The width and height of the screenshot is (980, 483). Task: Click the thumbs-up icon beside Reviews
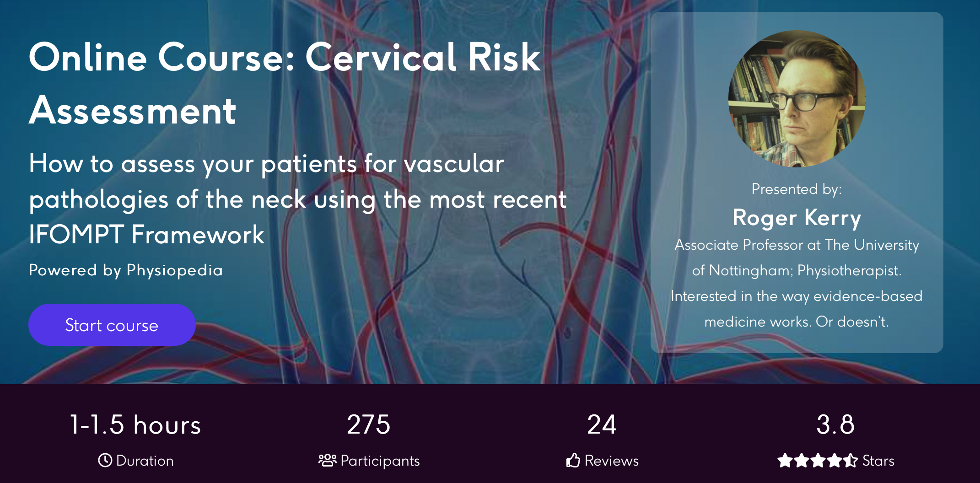coord(573,460)
